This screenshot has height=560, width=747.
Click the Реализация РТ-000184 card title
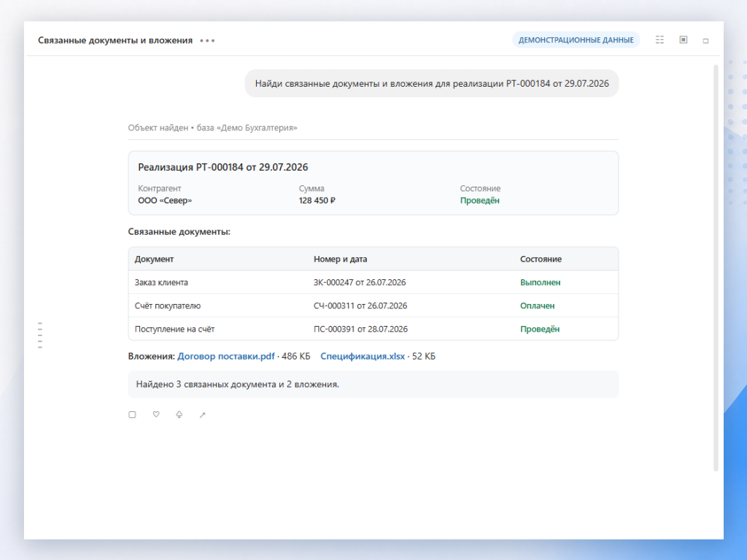click(x=223, y=167)
